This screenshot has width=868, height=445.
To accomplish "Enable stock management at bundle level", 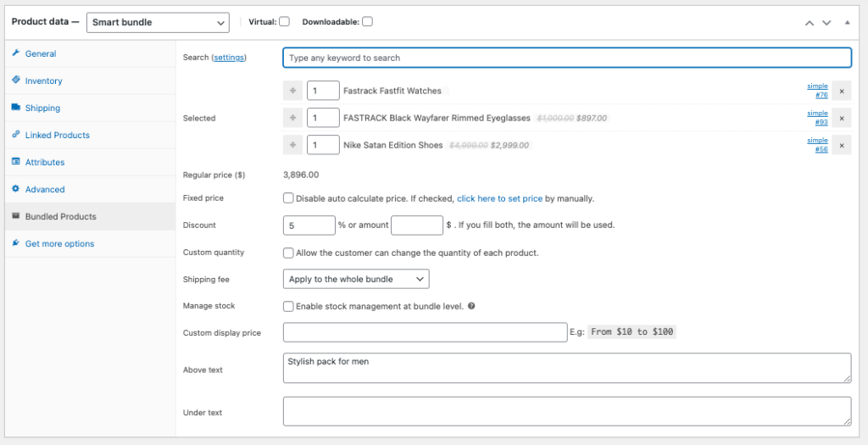I will click(288, 306).
